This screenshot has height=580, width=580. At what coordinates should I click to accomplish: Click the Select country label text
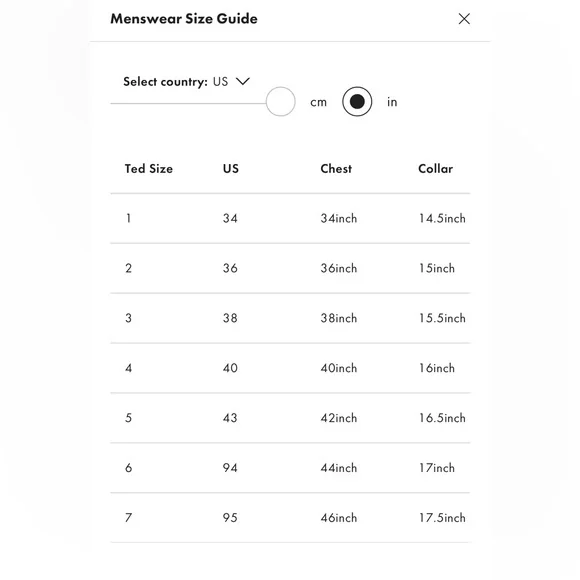165,82
